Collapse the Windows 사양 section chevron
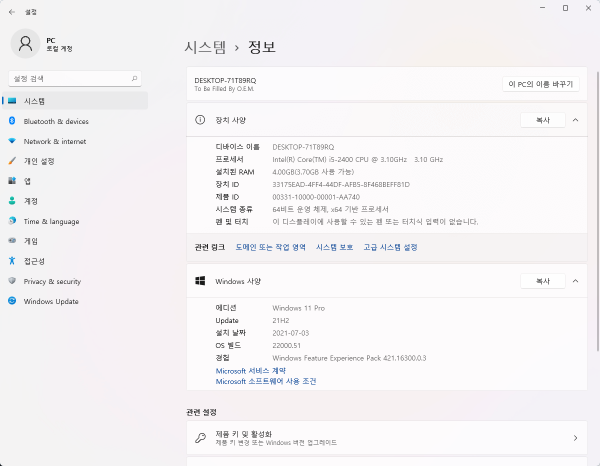600x466 pixels. click(576, 281)
